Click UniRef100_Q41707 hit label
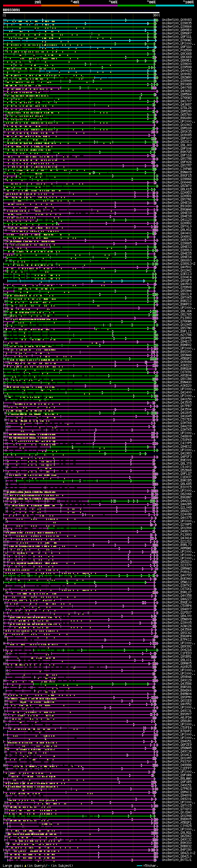 pyautogui.click(x=177, y=101)
